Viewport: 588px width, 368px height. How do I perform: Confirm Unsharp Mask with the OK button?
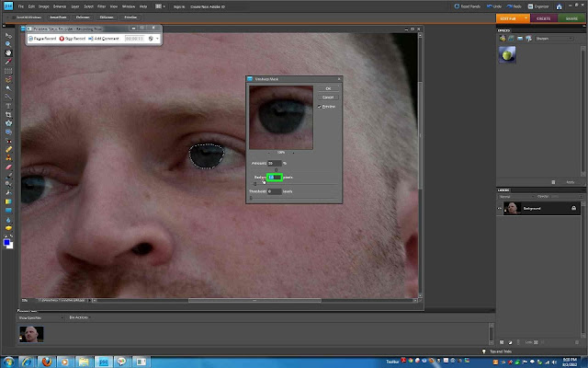coord(328,88)
